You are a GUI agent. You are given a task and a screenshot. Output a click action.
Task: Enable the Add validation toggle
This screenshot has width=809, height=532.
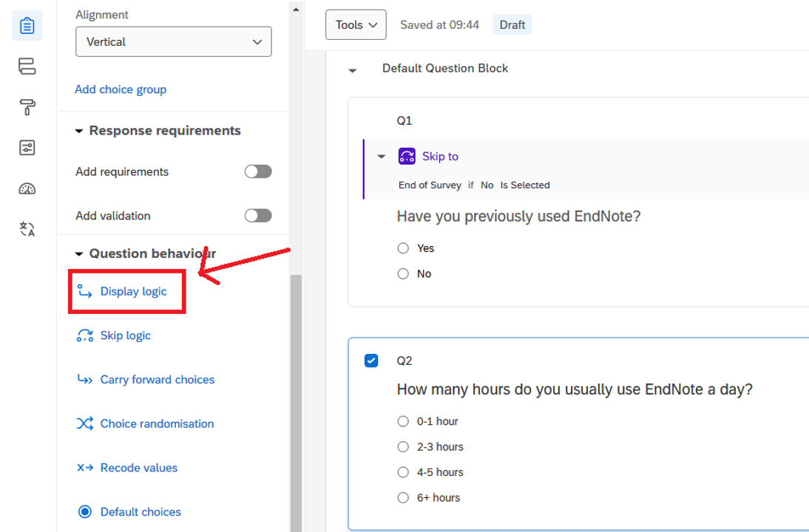(258, 216)
